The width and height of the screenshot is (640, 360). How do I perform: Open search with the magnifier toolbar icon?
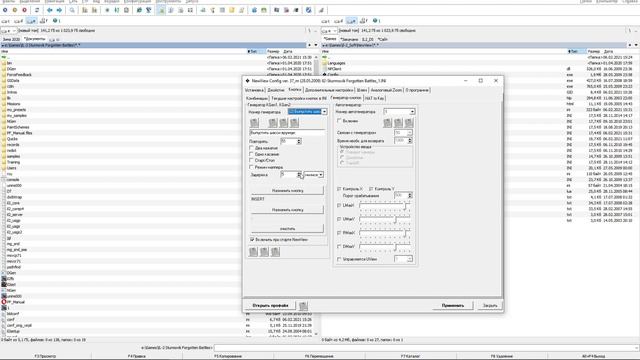click(72, 10)
